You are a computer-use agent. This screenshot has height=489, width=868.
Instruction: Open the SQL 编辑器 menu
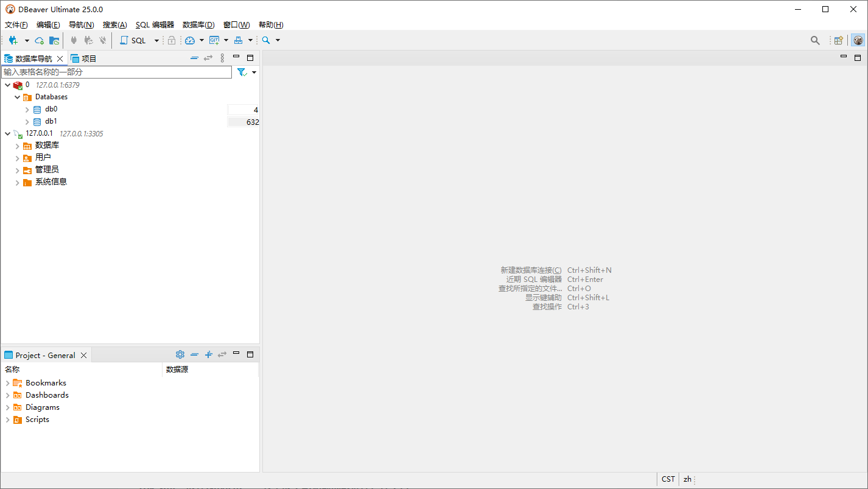point(155,25)
